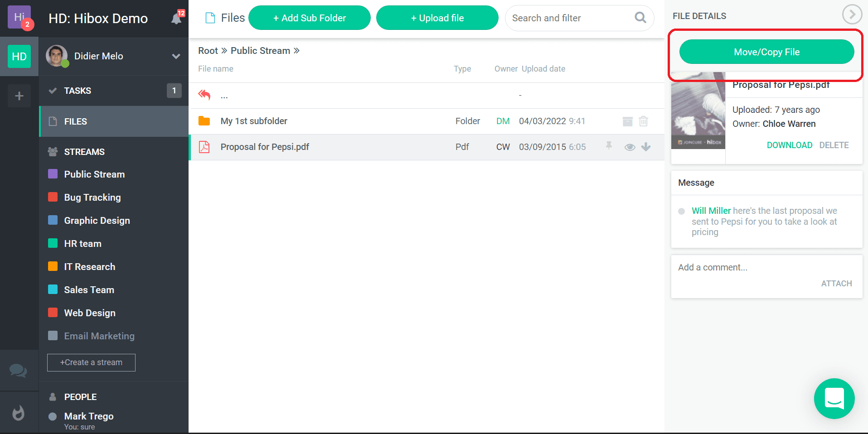Screen dimensions: 868x434
Task: Click the Move/Copy File button
Action: pyautogui.click(x=766, y=52)
